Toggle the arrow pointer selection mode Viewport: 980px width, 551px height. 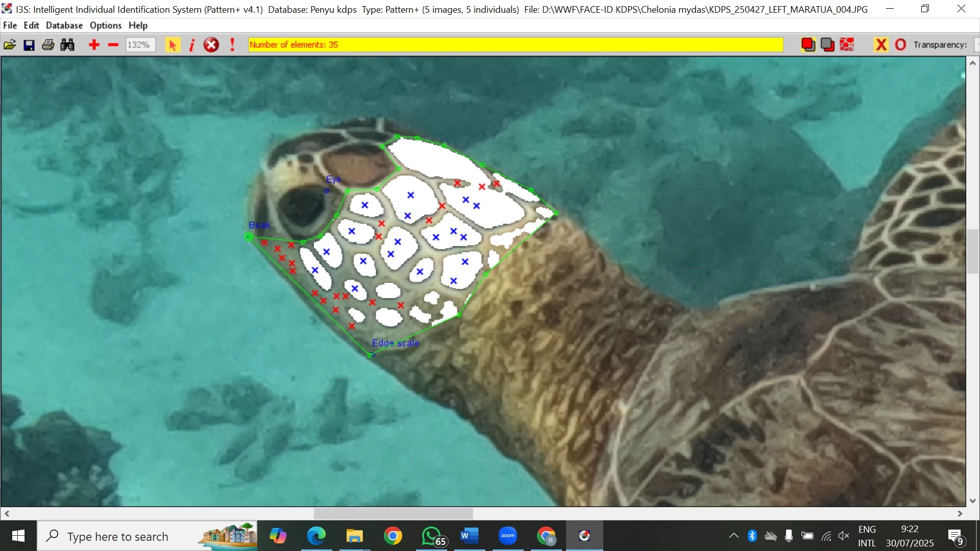[x=173, y=45]
